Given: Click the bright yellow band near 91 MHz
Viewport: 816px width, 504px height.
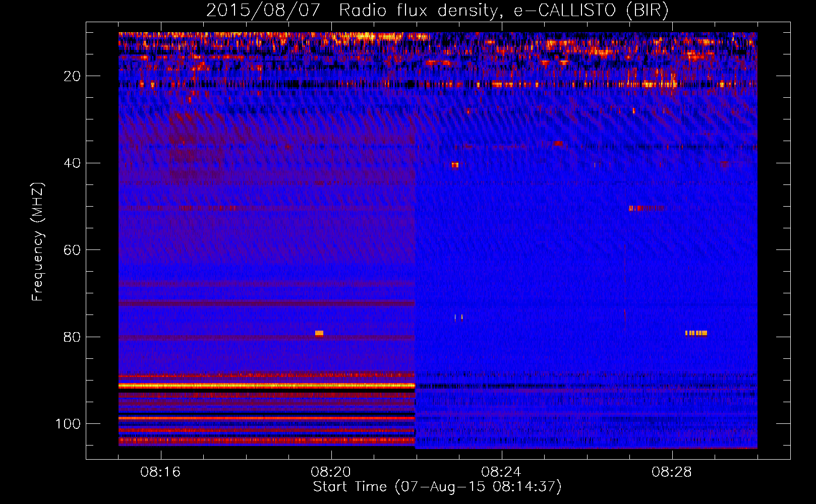Looking at the screenshot, I should tap(267, 386).
